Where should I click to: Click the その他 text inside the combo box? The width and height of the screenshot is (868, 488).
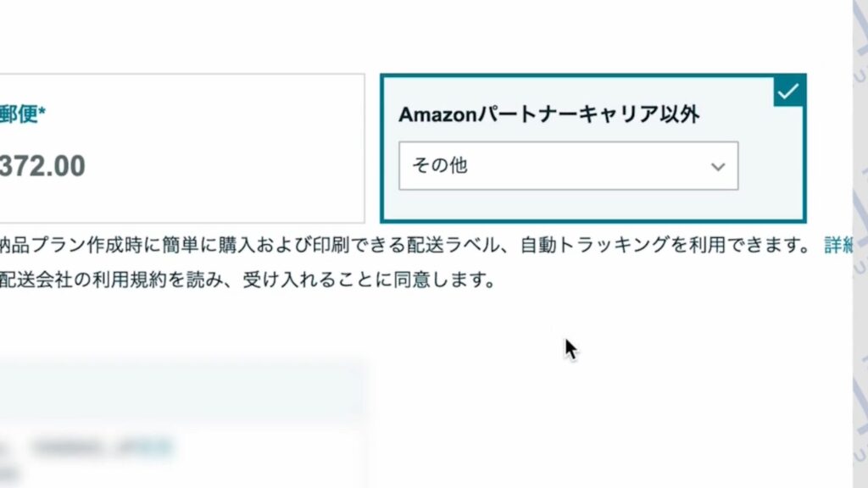point(440,166)
